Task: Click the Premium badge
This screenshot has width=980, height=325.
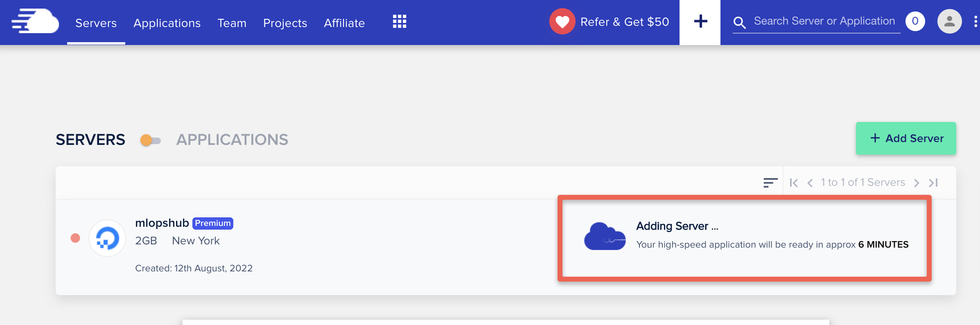Action: point(213,223)
